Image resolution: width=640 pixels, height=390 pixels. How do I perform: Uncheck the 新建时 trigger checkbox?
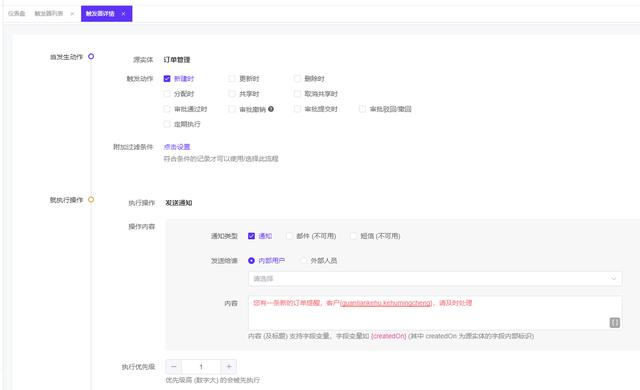(167, 78)
